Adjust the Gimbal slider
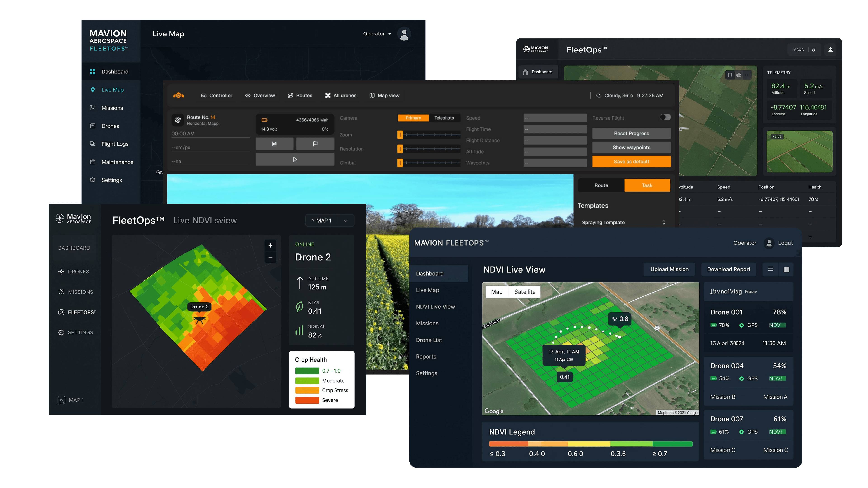The height and width of the screenshot is (488, 868). 429,163
